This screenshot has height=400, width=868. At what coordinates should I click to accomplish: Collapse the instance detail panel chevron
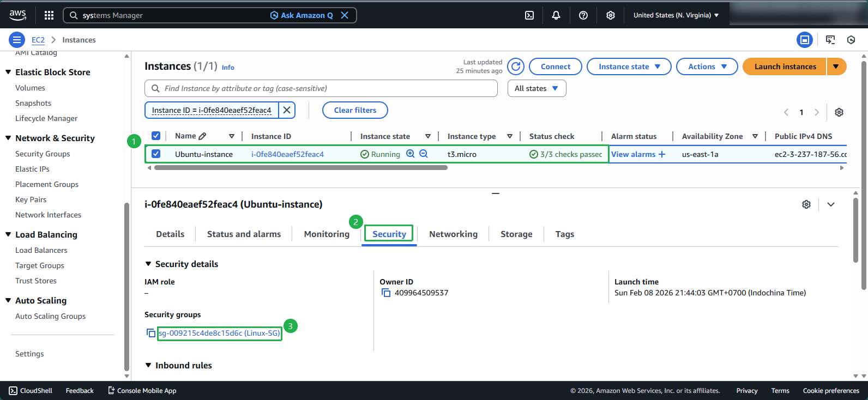831,204
